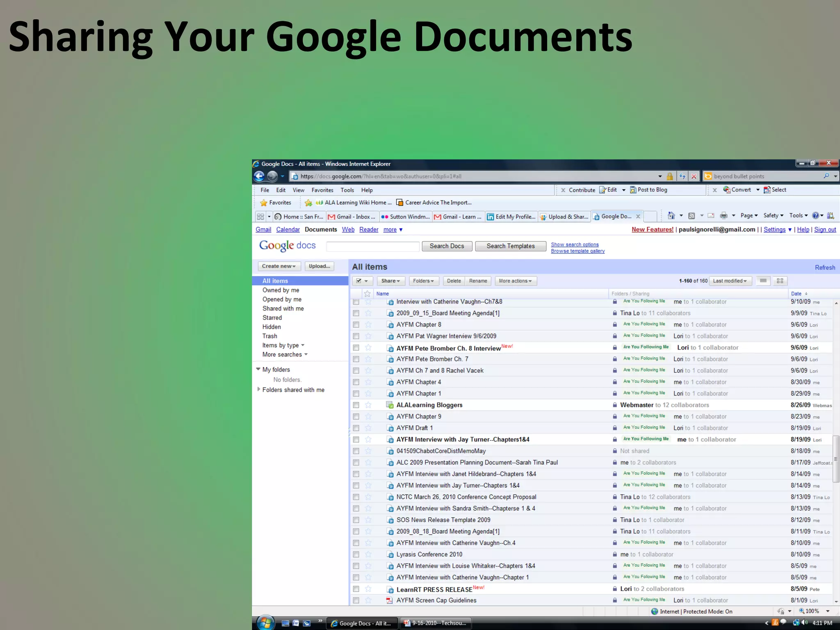The image size is (840, 630).
Task: Check the box for 041509ChabotCoreDistMemoMay
Action: (356, 451)
